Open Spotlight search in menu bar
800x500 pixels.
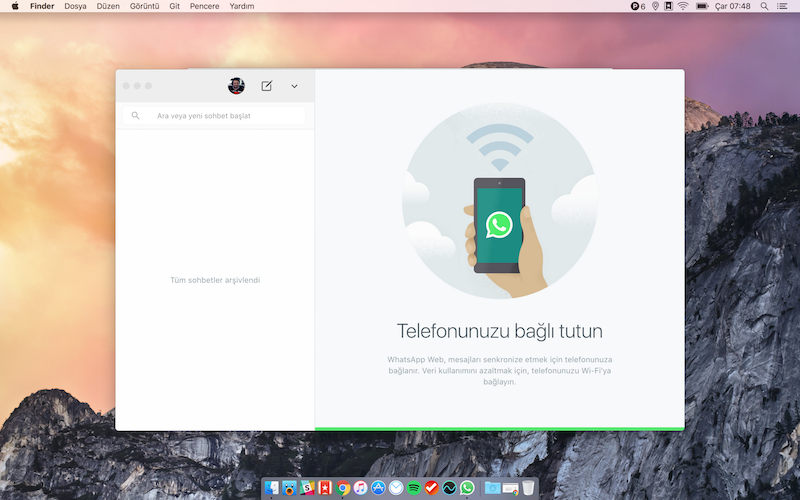(764, 6)
